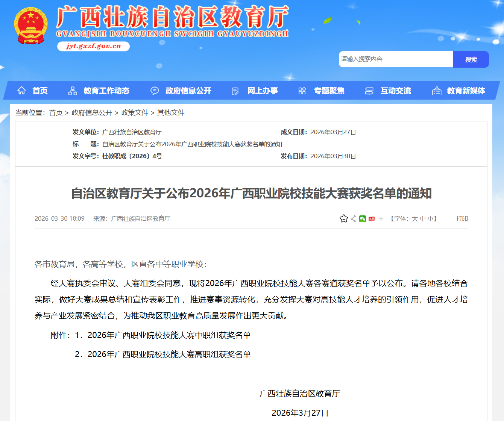Set font size to small (小)

[x=430, y=219]
